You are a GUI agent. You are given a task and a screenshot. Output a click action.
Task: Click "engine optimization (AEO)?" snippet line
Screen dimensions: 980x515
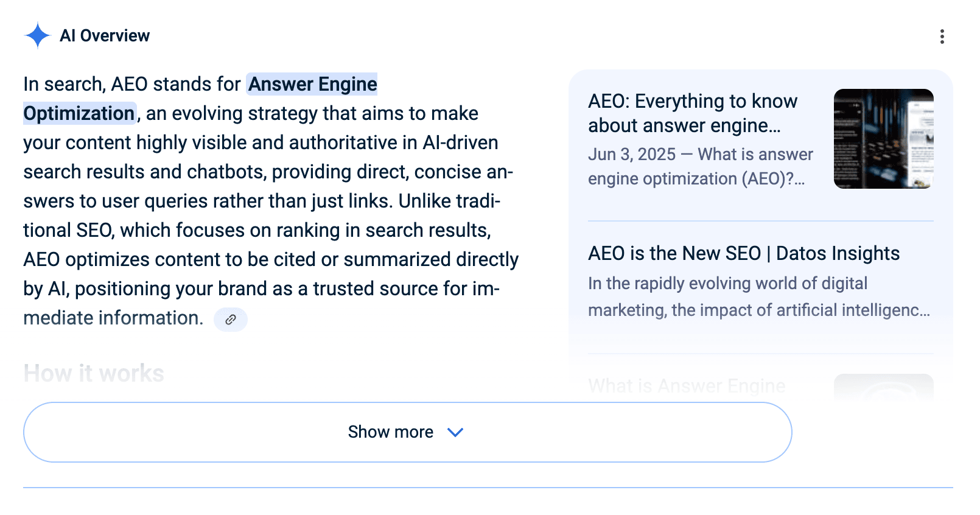[x=696, y=179]
